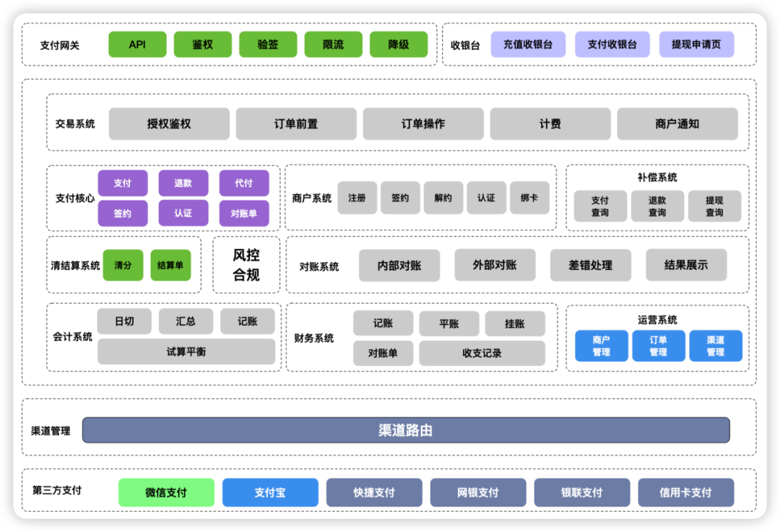Click the 退款 block in 支付核心

point(183,183)
